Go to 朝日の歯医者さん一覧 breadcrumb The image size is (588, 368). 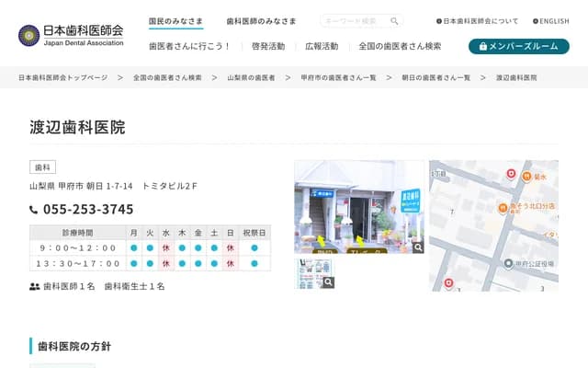[435, 77]
